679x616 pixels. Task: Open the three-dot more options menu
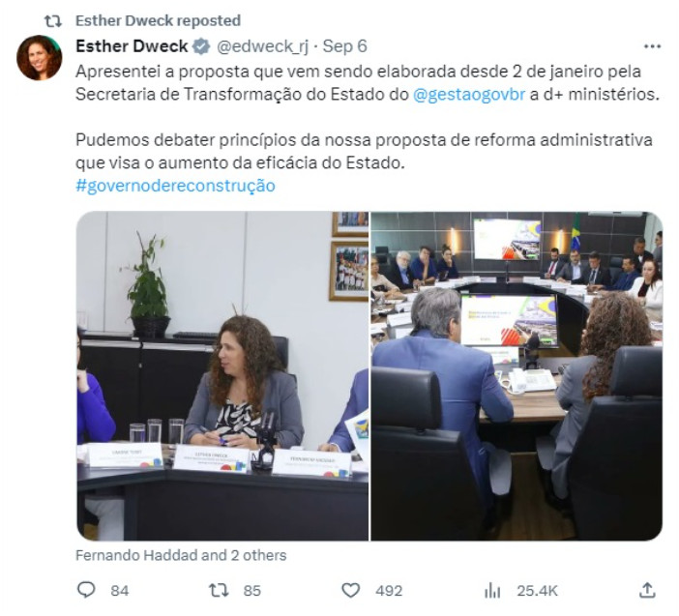(652, 46)
